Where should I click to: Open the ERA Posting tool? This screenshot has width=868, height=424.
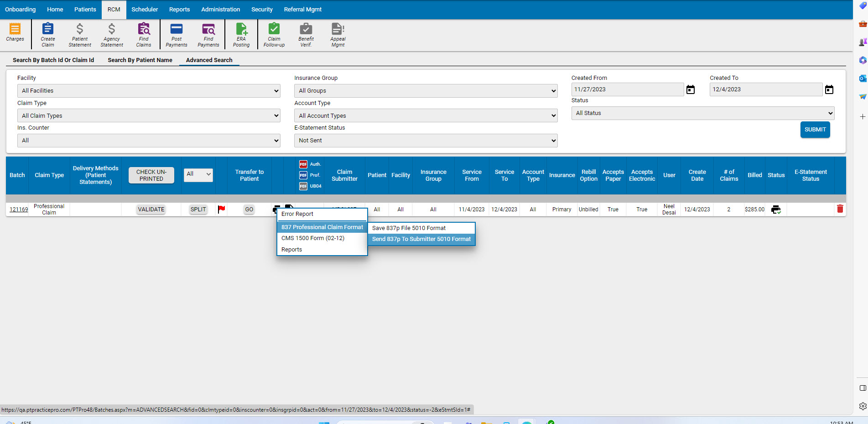(241, 34)
